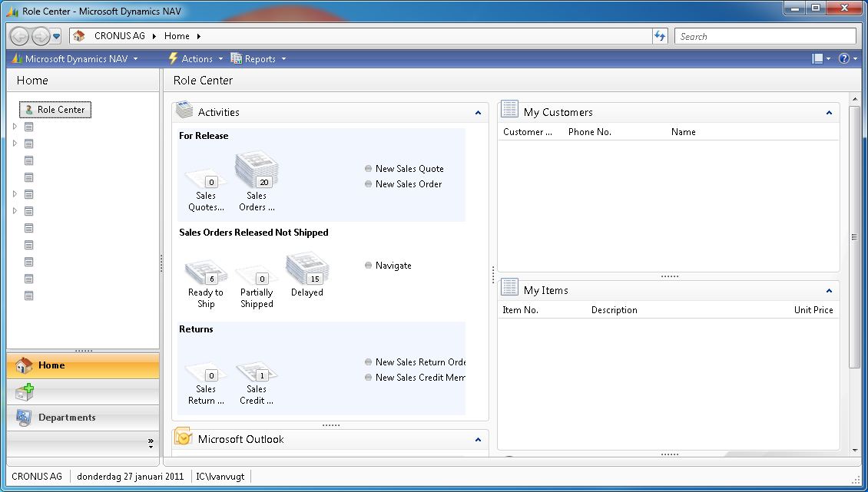Select Home in the address bar breadcrumb
Screen dimensions: 868x492
(x=177, y=36)
